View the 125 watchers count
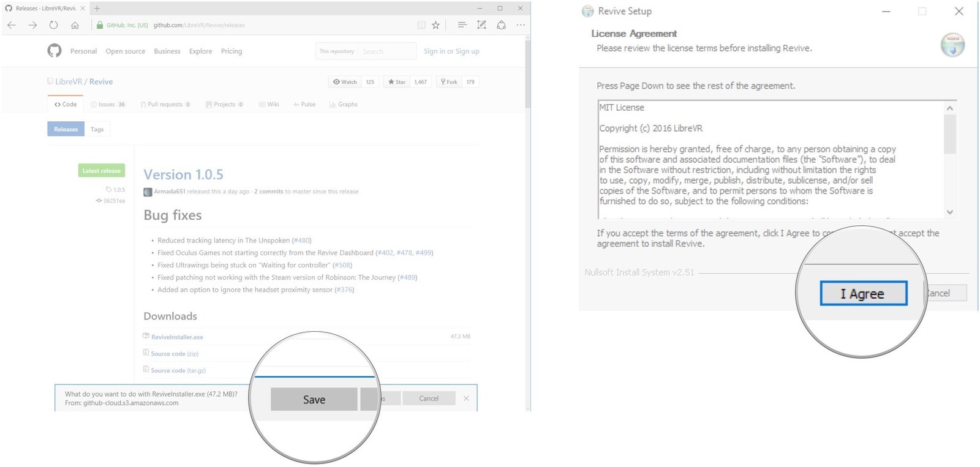Image resolution: width=980 pixels, height=467 pixels. pos(370,82)
